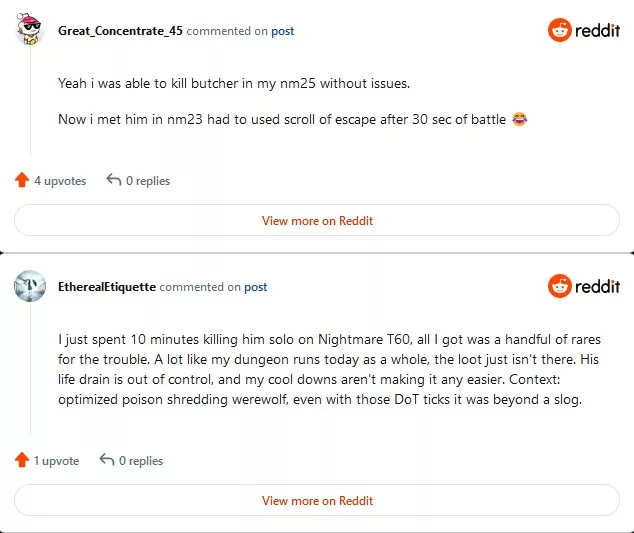
Task: Open EtherealEtiquette username profile
Action: tap(107, 287)
